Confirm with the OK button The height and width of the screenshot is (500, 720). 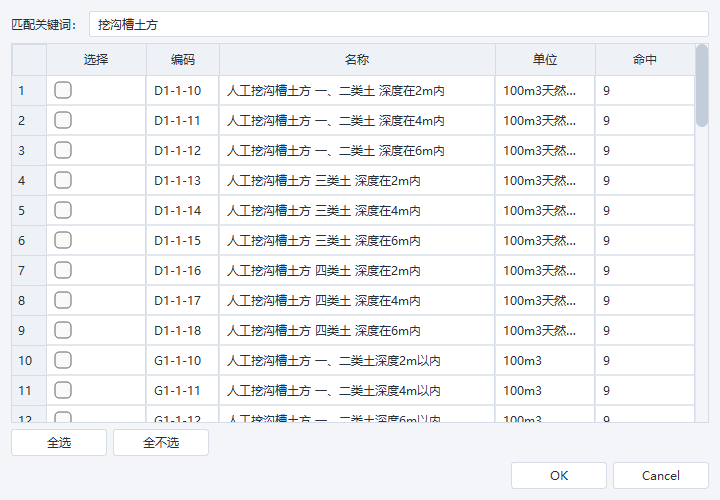click(559, 475)
